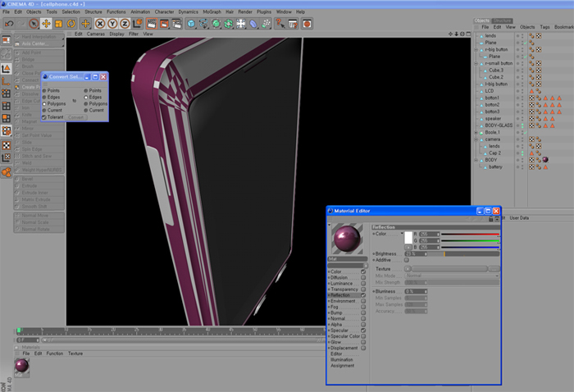
Task: Adjust the red R color slider
Action: [471, 235]
